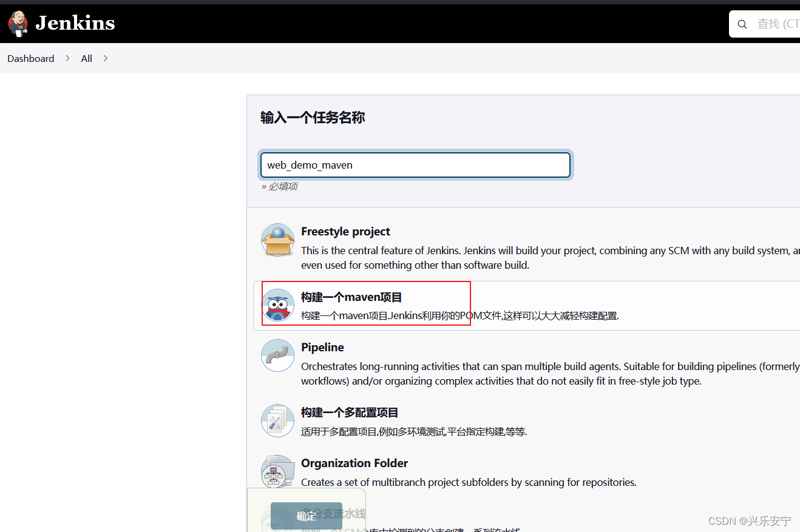Viewport: 800px width, 532px height.
Task: Click the Freestyle project description text
Action: 550,258
